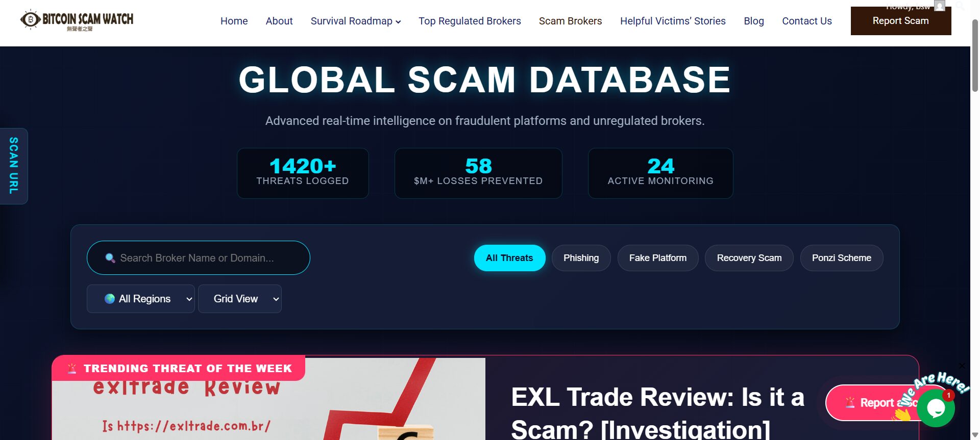Open the About page
Image resolution: width=980 pixels, height=440 pixels.
pos(279,21)
